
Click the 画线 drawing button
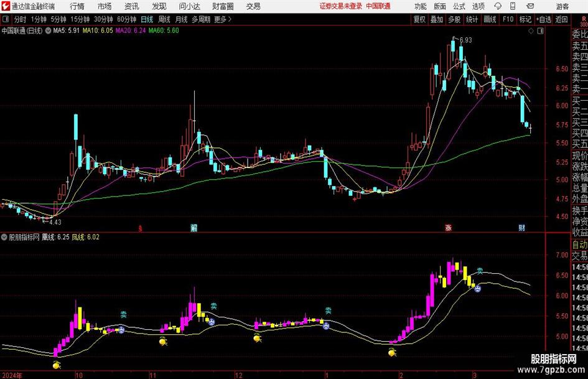pyautogui.click(x=490, y=19)
